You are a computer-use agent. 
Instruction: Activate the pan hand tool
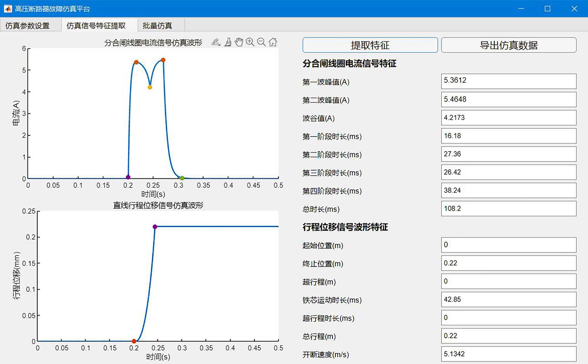pos(239,42)
